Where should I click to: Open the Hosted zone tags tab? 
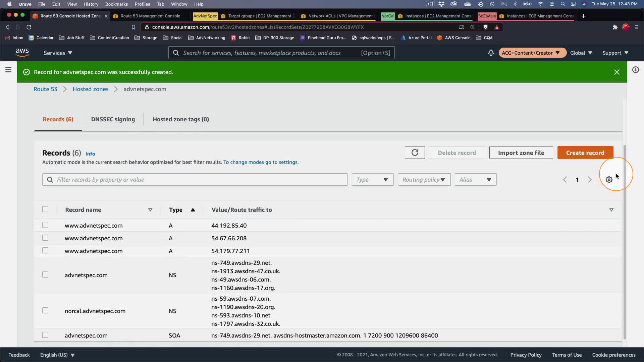180,119
